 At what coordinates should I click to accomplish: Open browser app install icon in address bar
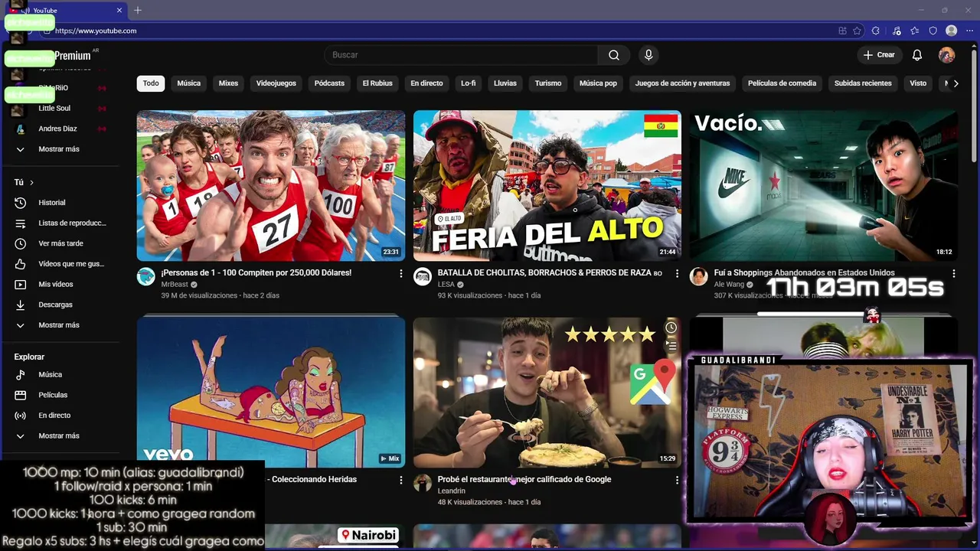tap(842, 31)
